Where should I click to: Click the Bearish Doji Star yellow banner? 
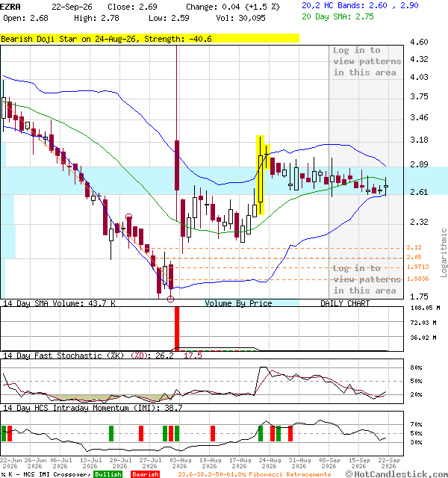click(x=149, y=38)
